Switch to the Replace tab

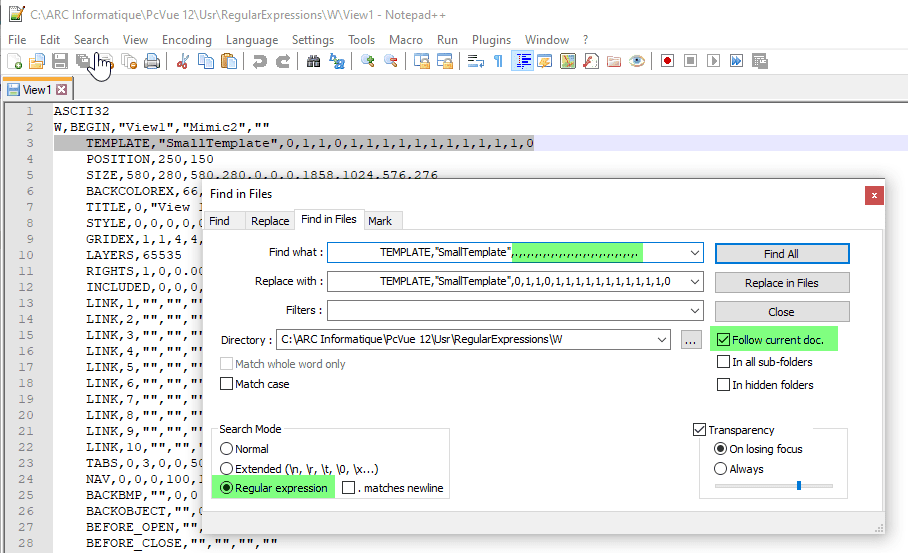[x=270, y=220]
